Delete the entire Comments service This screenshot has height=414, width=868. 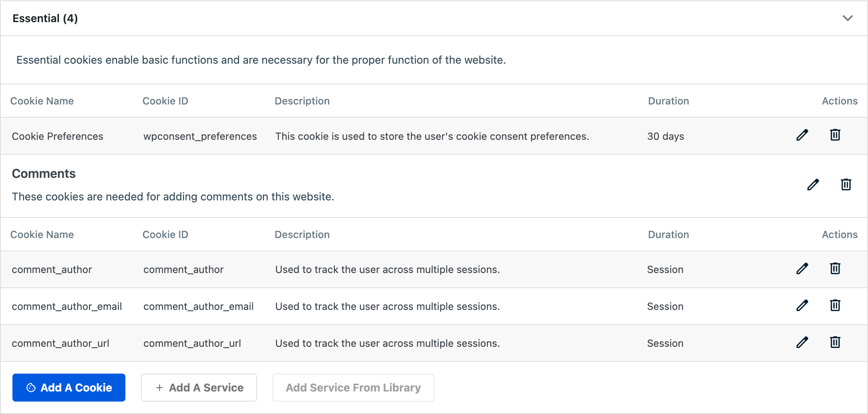tap(845, 185)
